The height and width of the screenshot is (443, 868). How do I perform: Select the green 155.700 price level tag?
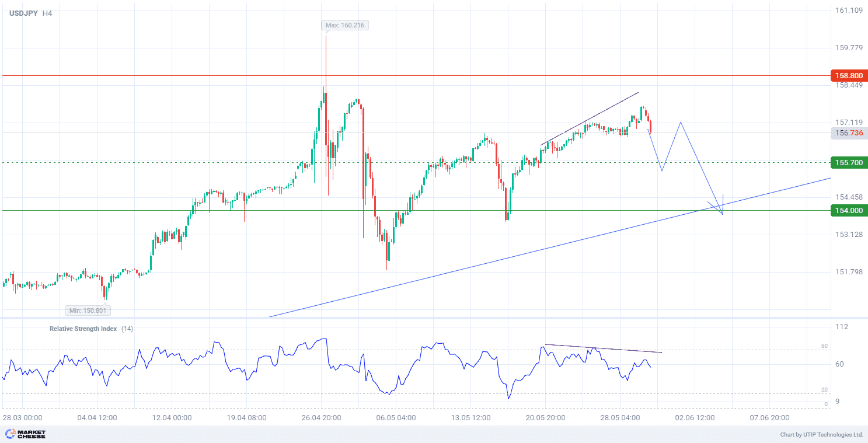(x=849, y=162)
